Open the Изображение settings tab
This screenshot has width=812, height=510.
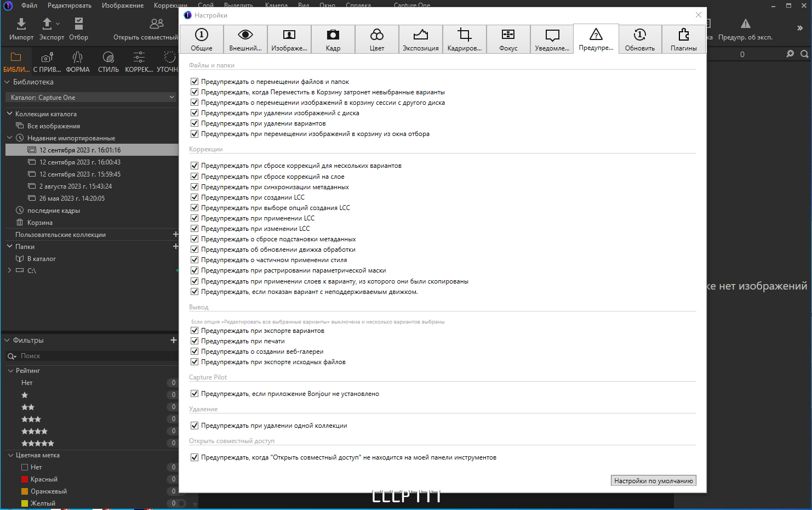tap(289, 39)
